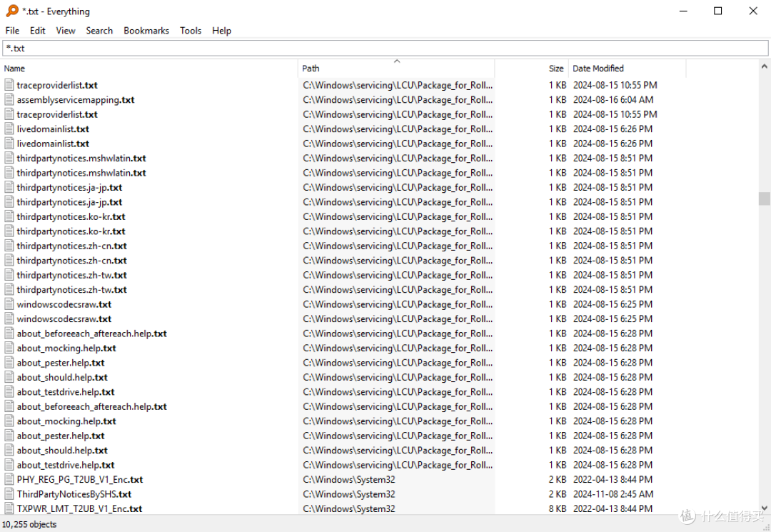This screenshot has height=532, width=771.
Task: Click the modified date of PHY_REG_PG_T2UB_V1_Enc.txt
Action: click(613, 479)
